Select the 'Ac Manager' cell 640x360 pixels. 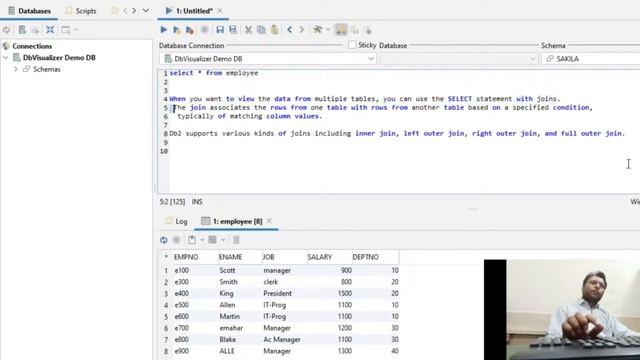(x=284, y=340)
